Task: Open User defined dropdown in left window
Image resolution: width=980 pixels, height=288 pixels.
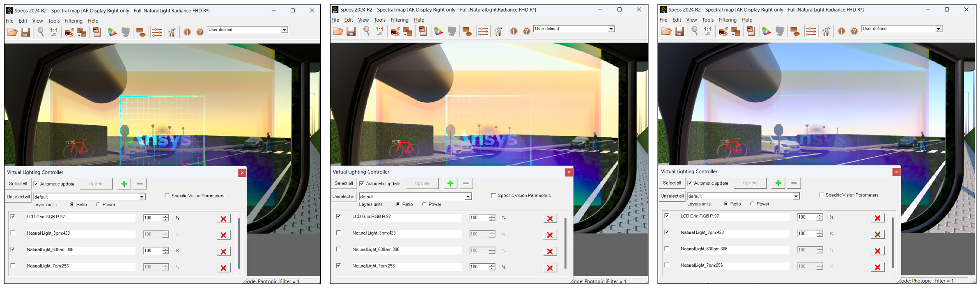Action: click(284, 30)
